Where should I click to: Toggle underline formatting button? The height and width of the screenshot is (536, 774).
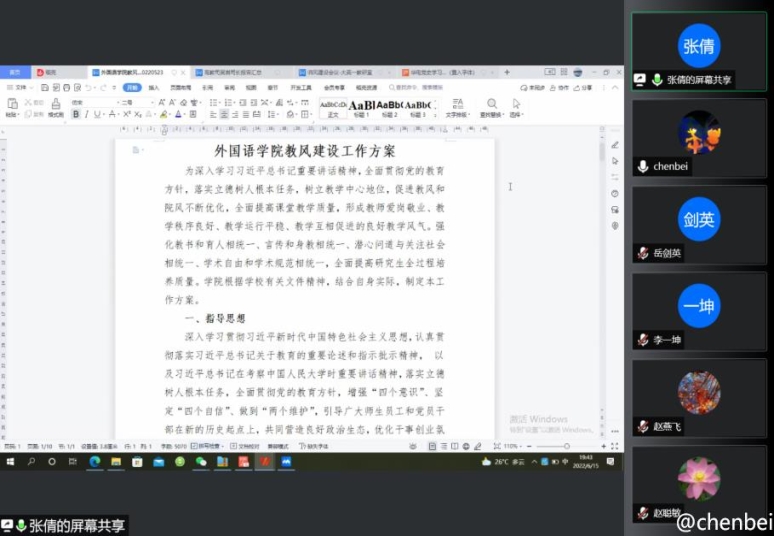pyautogui.click(x=97, y=115)
